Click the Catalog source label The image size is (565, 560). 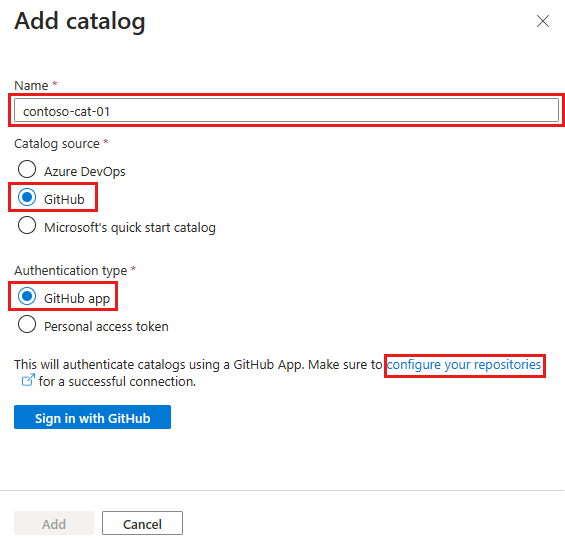click(x=57, y=144)
